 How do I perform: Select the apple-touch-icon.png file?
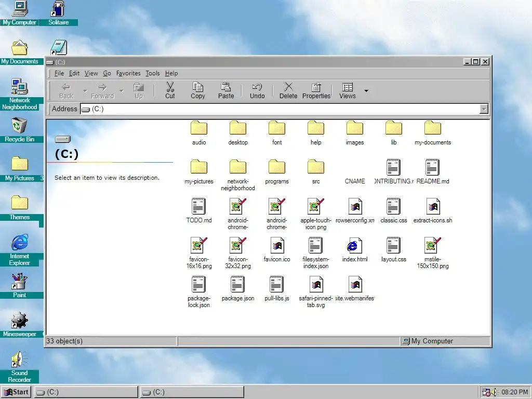[316, 214]
